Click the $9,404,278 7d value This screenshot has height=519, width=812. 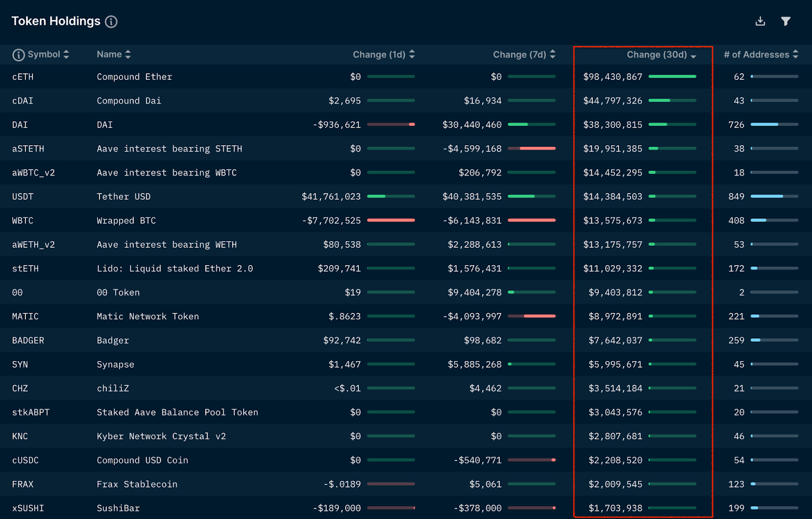pos(475,293)
